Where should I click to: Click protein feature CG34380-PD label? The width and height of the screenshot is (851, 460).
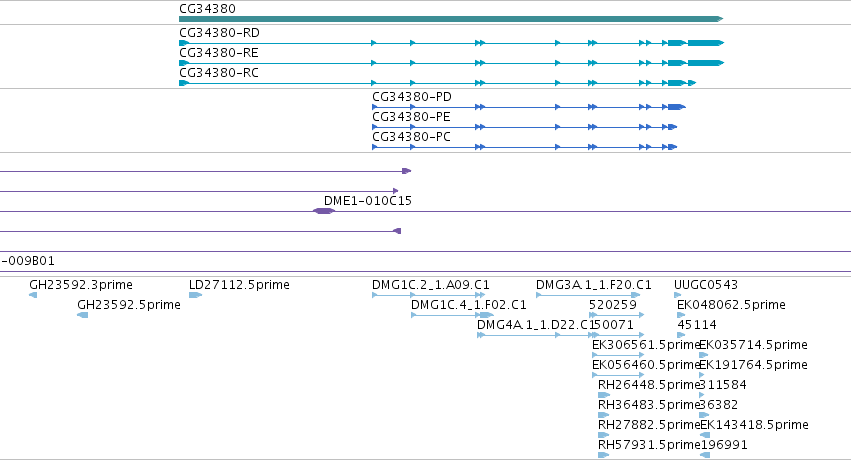pos(412,97)
